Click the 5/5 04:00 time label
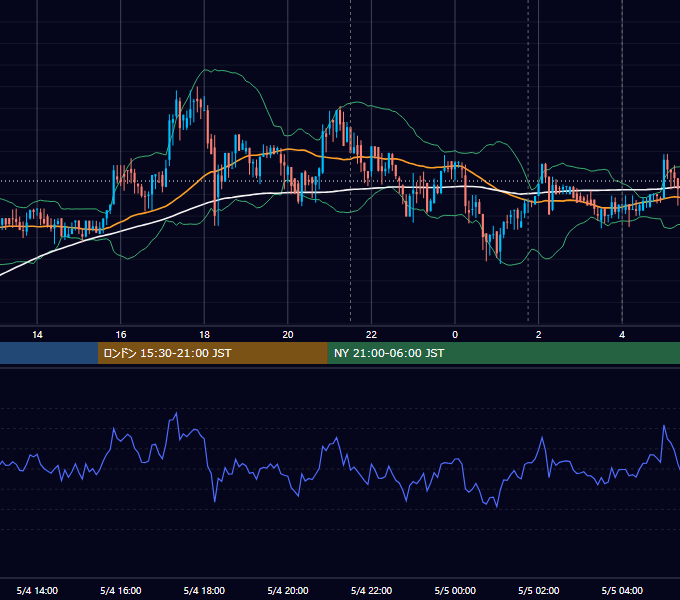This screenshot has width=680, height=600. point(622,590)
